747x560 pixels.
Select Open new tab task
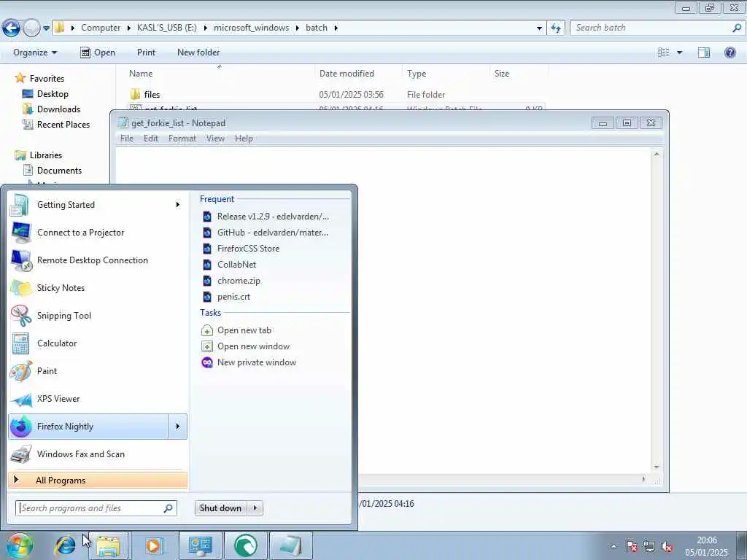[244, 330]
